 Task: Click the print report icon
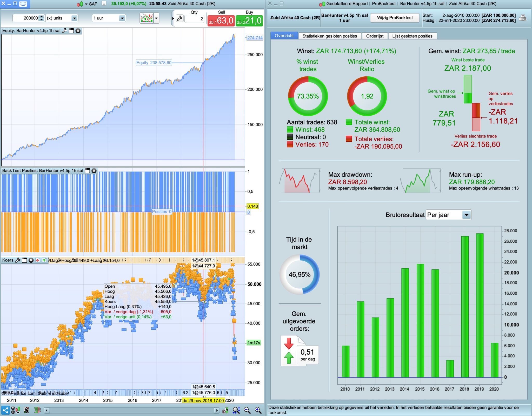523,18
